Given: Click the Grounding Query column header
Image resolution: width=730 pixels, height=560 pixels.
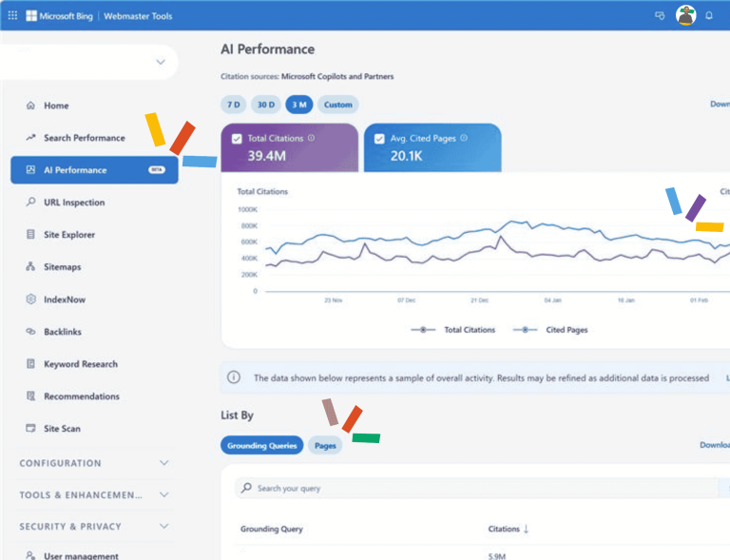Looking at the screenshot, I should click(272, 529).
